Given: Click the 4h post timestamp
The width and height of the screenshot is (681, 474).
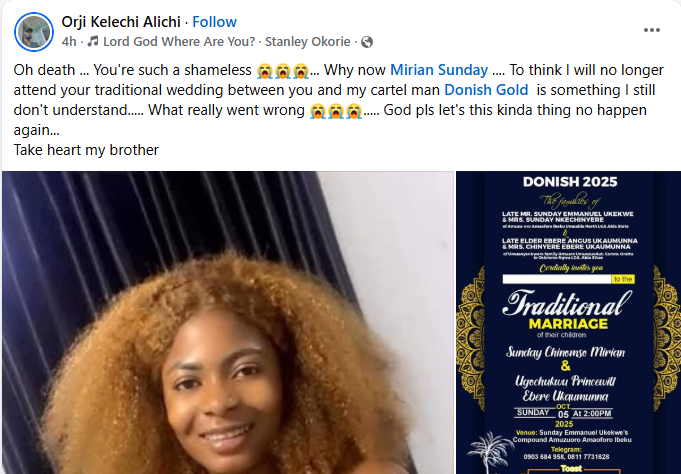Looking at the screenshot, I should [x=69, y=42].
